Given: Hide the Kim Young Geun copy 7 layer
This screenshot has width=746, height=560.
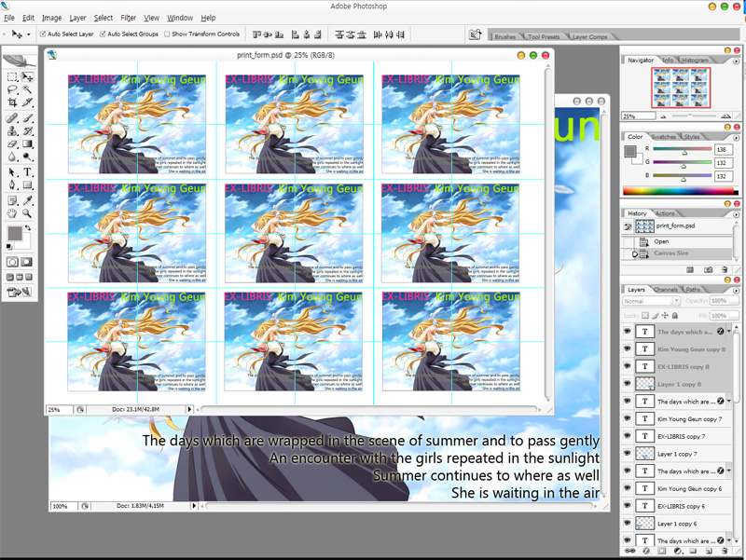Looking at the screenshot, I should (627, 418).
